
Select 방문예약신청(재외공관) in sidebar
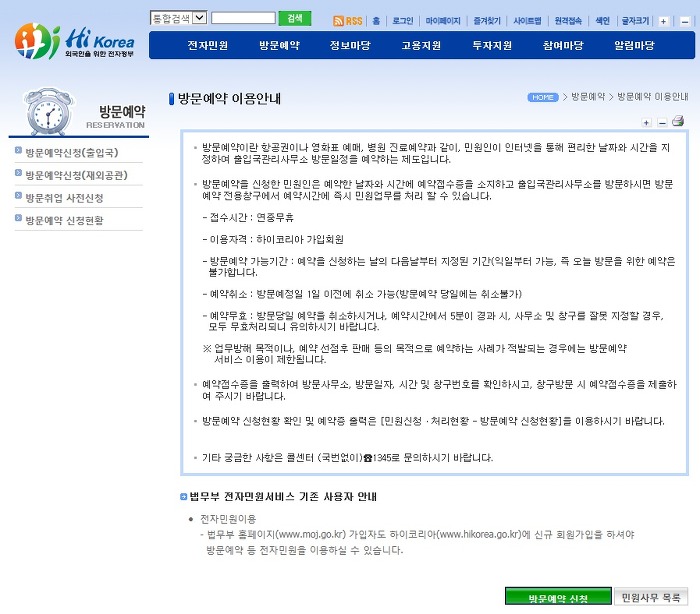(76, 175)
